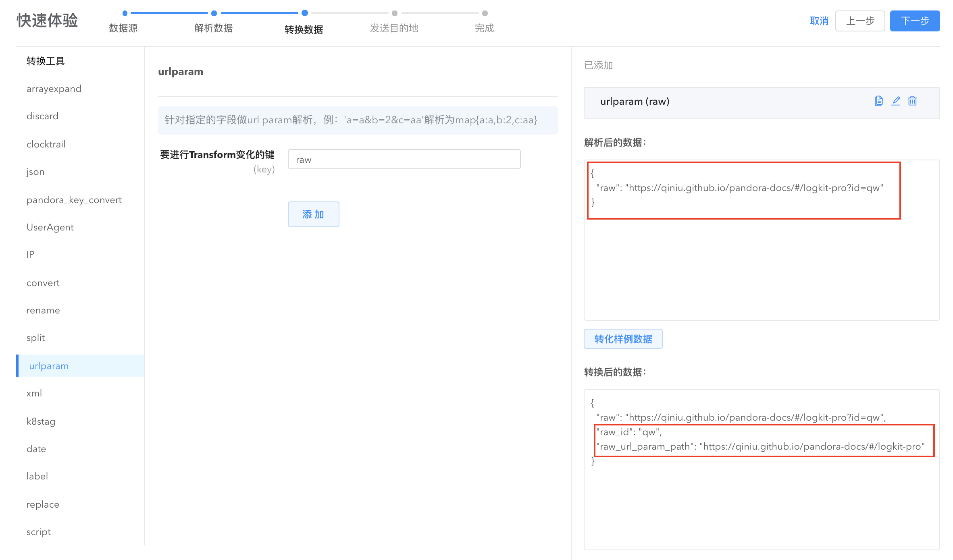This screenshot has height=560, width=953.
Task: Open the pandora_key_convert transformer
Action: (x=74, y=200)
